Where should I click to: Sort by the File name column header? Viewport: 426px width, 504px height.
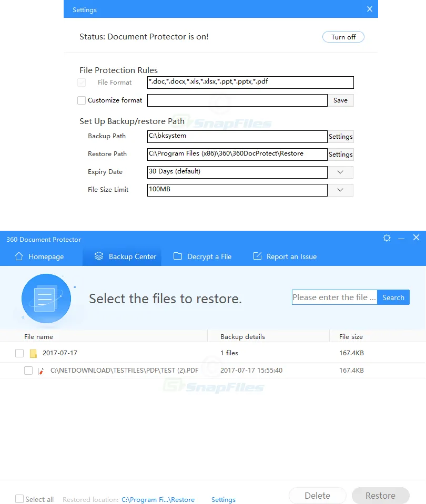click(38, 336)
